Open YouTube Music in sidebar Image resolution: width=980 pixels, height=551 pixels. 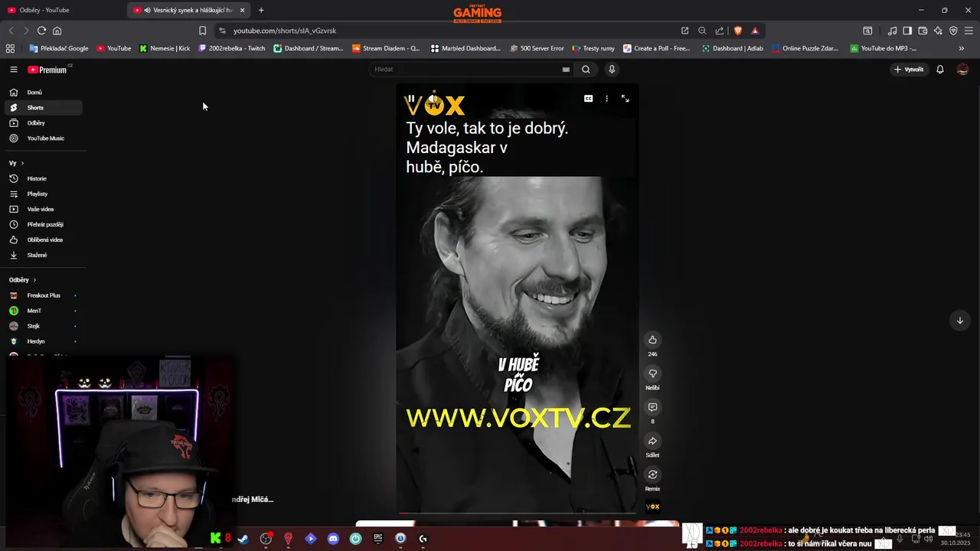42,139
